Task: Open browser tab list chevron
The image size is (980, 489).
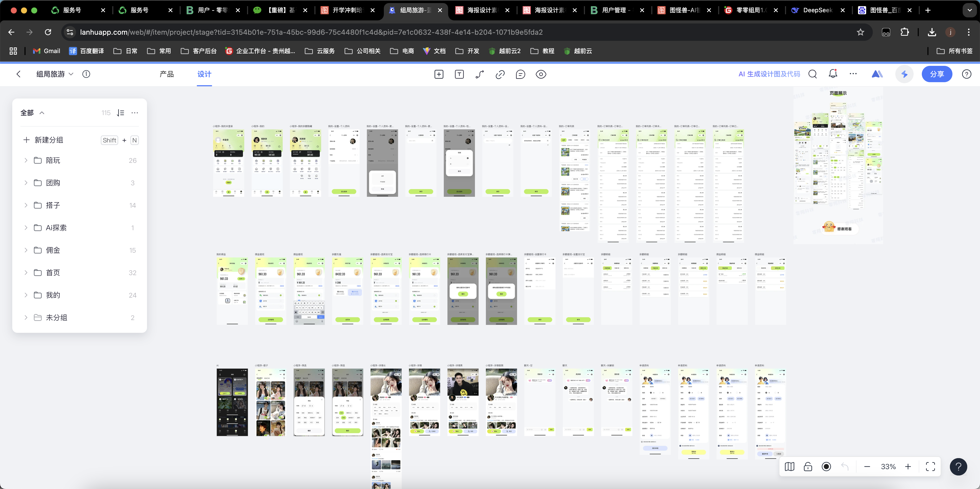Action: (969, 10)
